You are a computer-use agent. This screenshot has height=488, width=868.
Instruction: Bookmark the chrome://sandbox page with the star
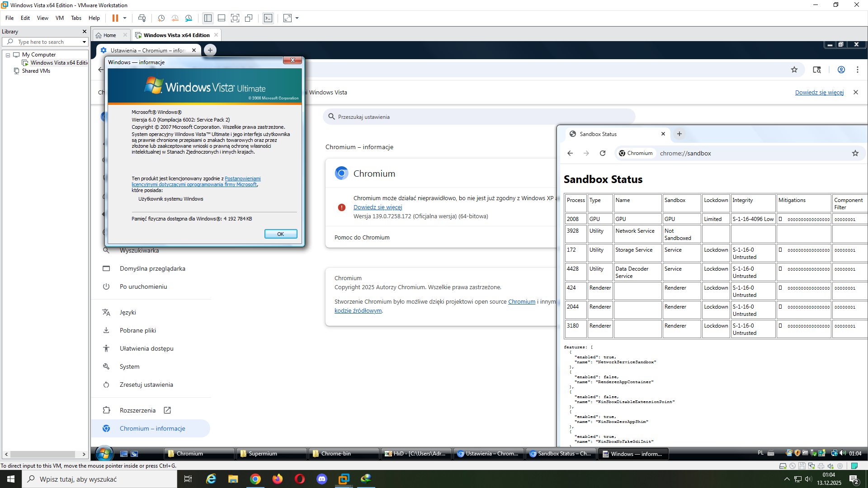coord(855,153)
